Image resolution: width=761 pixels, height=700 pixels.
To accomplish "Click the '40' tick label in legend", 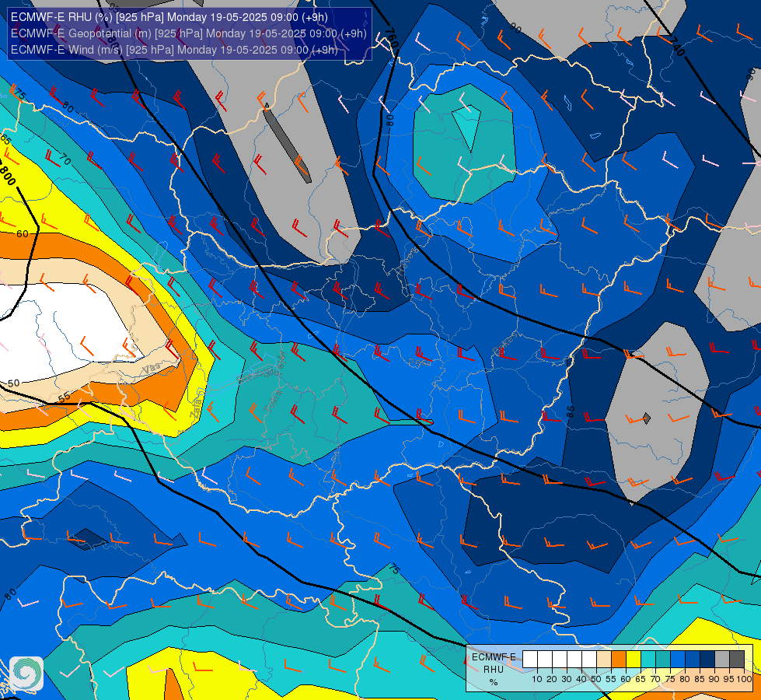I will point(581,679).
